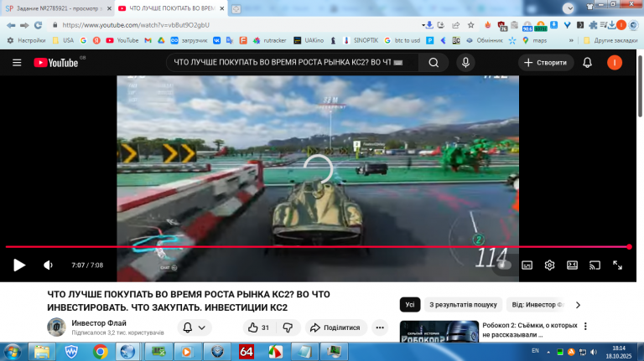Open the Створити create menu
644x361 pixels.
tap(545, 63)
